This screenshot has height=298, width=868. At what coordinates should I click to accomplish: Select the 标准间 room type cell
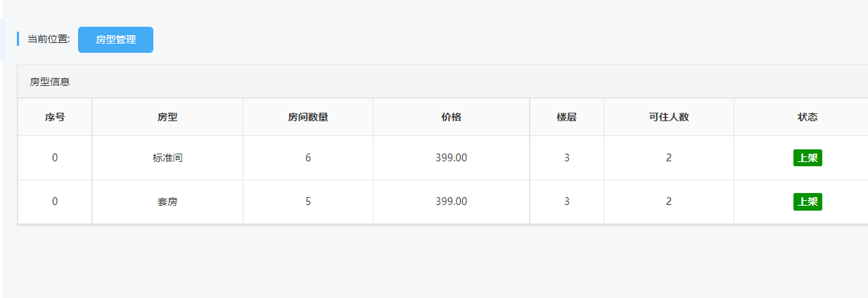(167, 158)
